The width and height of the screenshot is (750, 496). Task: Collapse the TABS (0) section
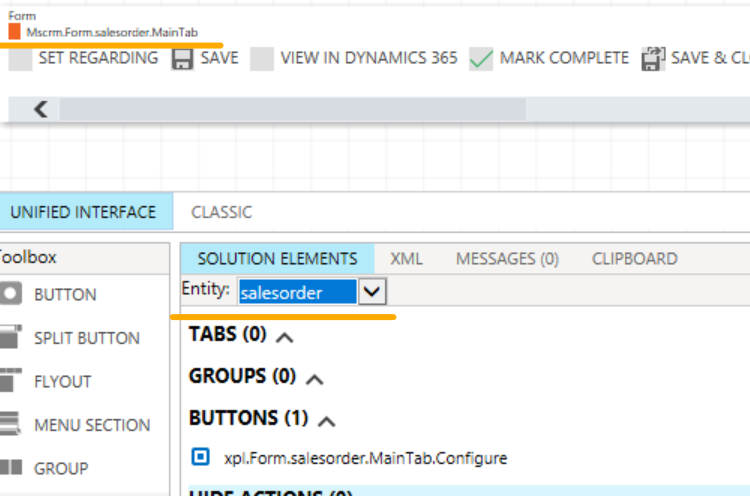click(285, 338)
